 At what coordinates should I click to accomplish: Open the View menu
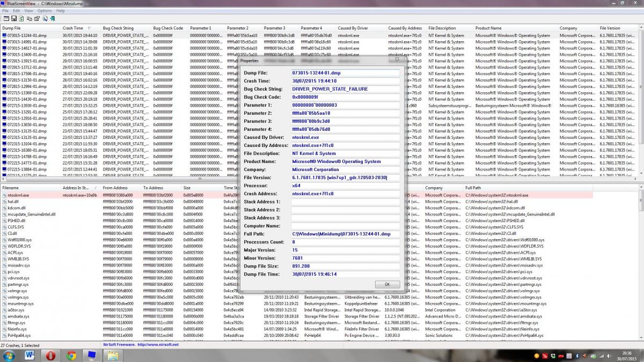(28, 11)
